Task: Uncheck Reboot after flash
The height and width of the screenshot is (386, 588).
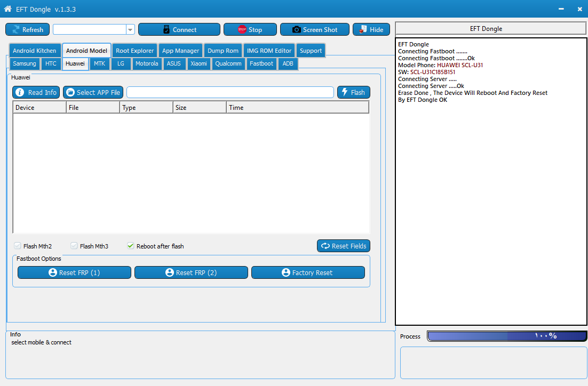Action: tap(131, 246)
